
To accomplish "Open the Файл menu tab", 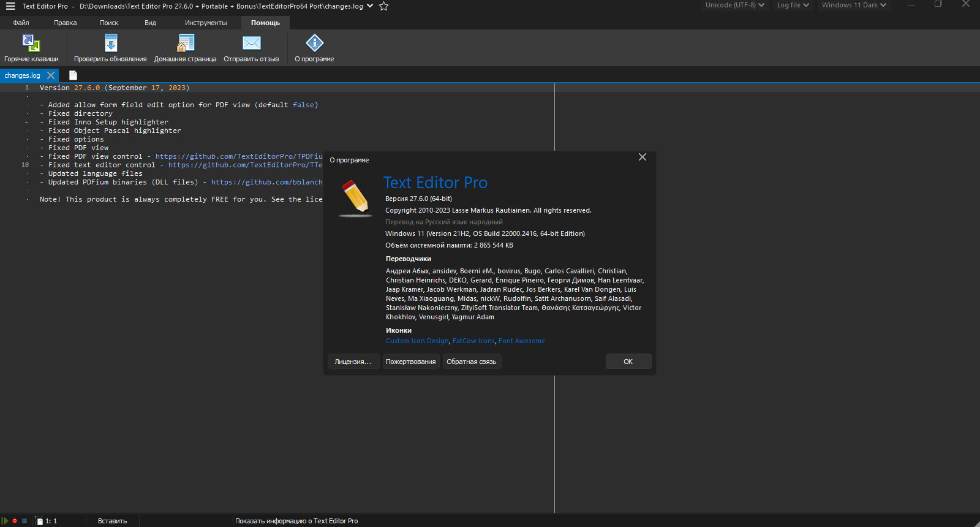I will [21, 23].
